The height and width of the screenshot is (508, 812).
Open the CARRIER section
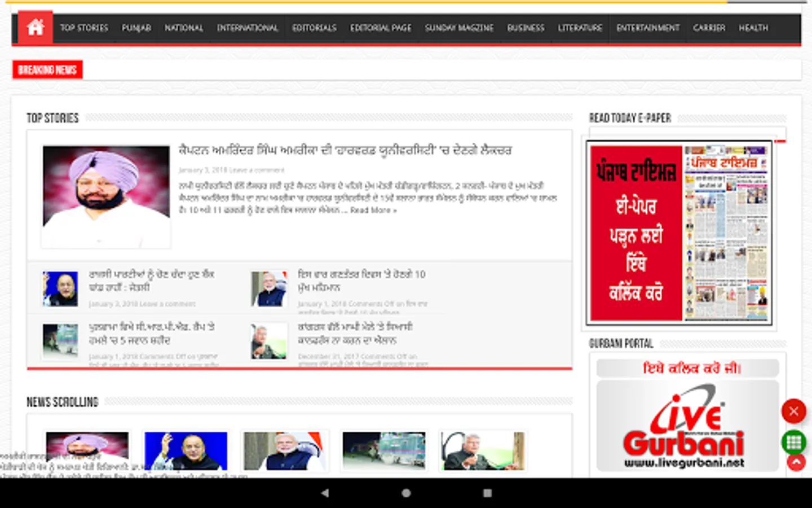tap(709, 28)
